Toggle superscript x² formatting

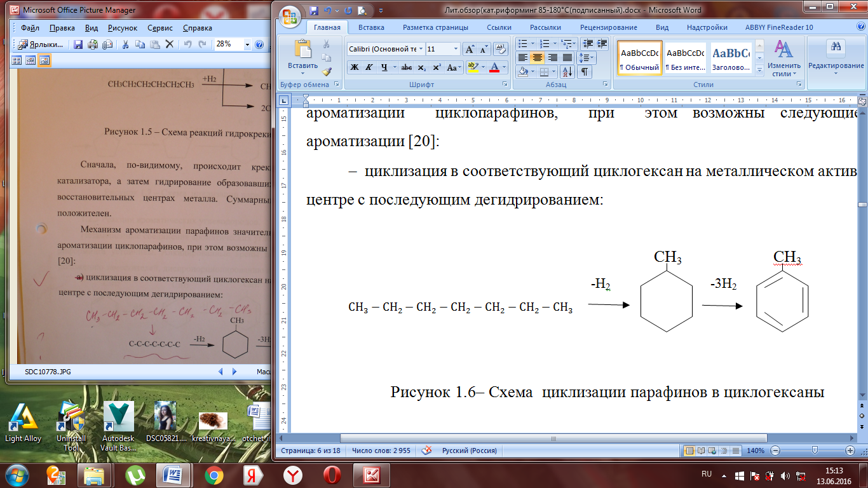(437, 67)
